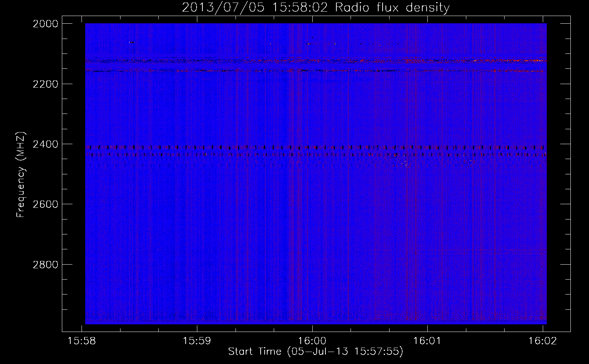Select the 2600 frequency tick label

coord(45,204)
